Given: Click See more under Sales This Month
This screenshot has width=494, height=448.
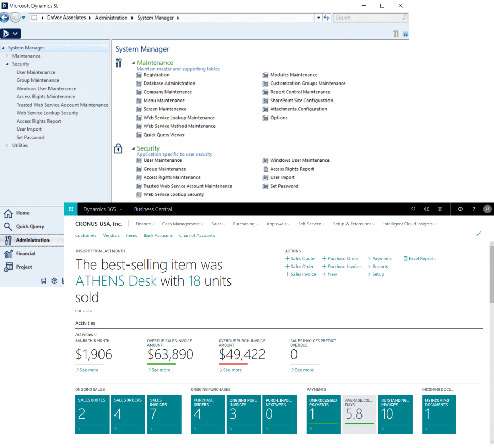Looking at the screenshot, I should pyautogui.click(x=87, y=370).
